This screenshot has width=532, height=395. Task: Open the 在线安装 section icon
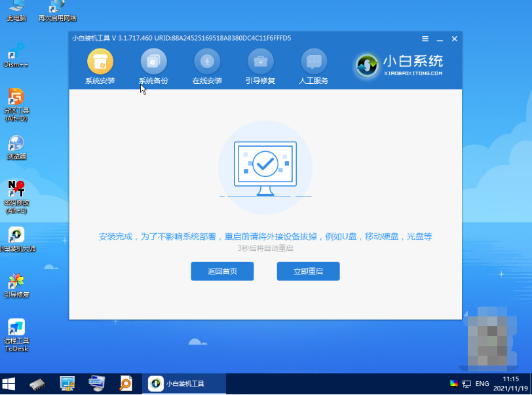pyautogui.click(x=207, y=62)
